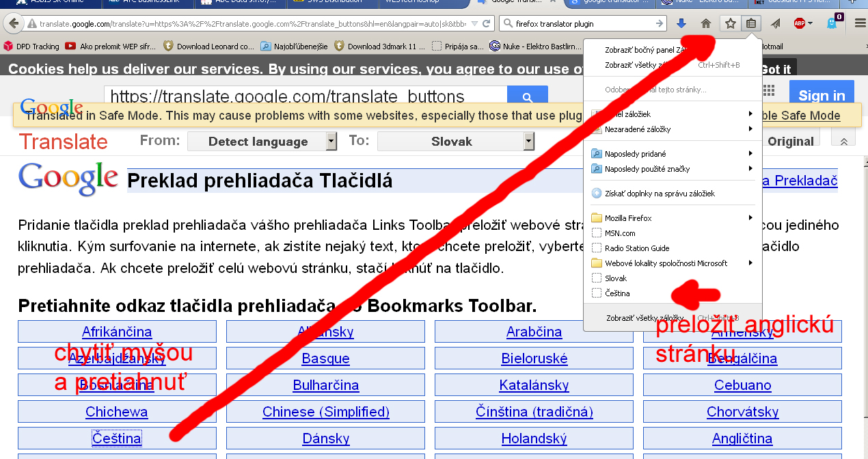Toggle the bookmarks list toolbar icon
The image size is (868, 459).
(x=751, y=23)
